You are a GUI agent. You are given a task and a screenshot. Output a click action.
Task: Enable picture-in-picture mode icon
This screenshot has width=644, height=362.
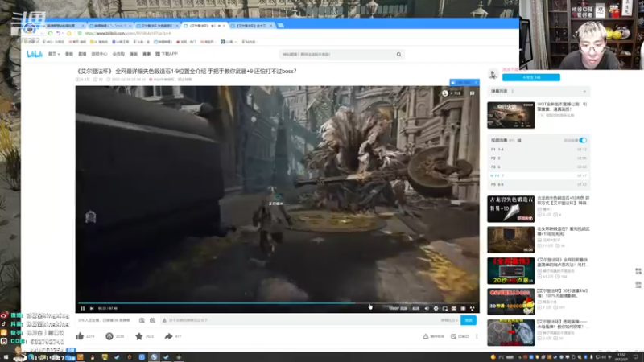(445, 308)
